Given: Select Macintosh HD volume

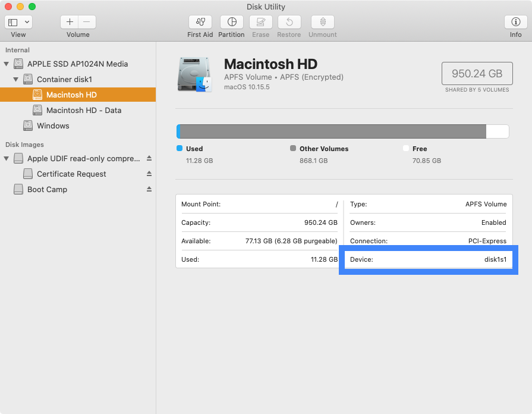Looking at the screenshot, I should (78, 95).
